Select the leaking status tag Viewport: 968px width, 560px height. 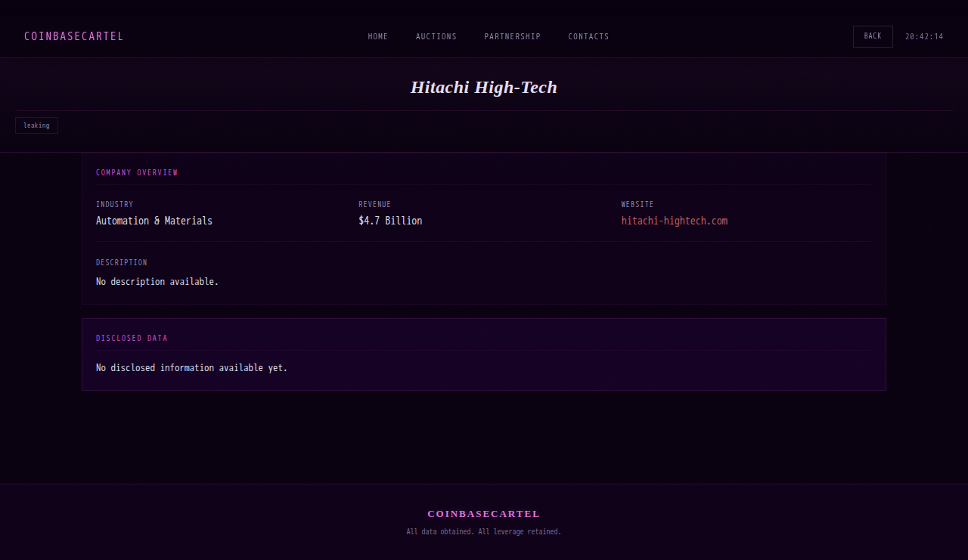coord(36,125)
